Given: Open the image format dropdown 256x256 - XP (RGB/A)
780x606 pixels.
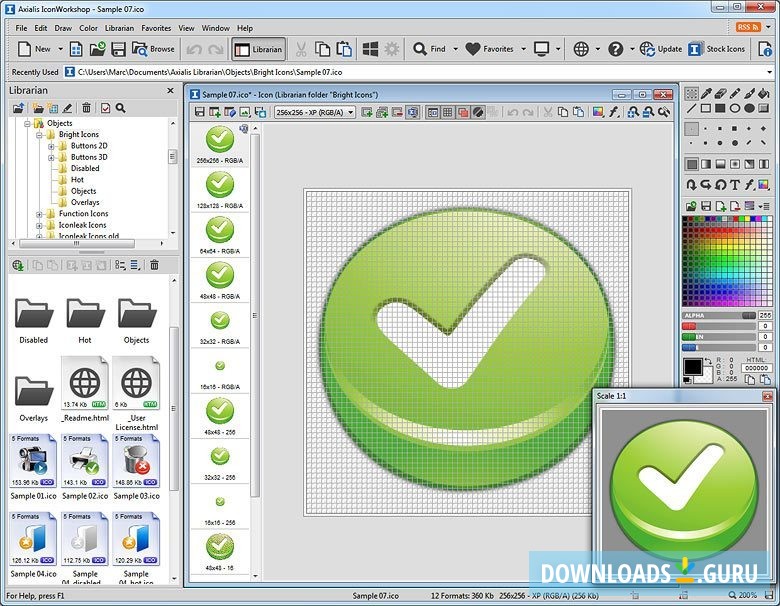Looking at the screenshot, I should click(x=315, y=112).
